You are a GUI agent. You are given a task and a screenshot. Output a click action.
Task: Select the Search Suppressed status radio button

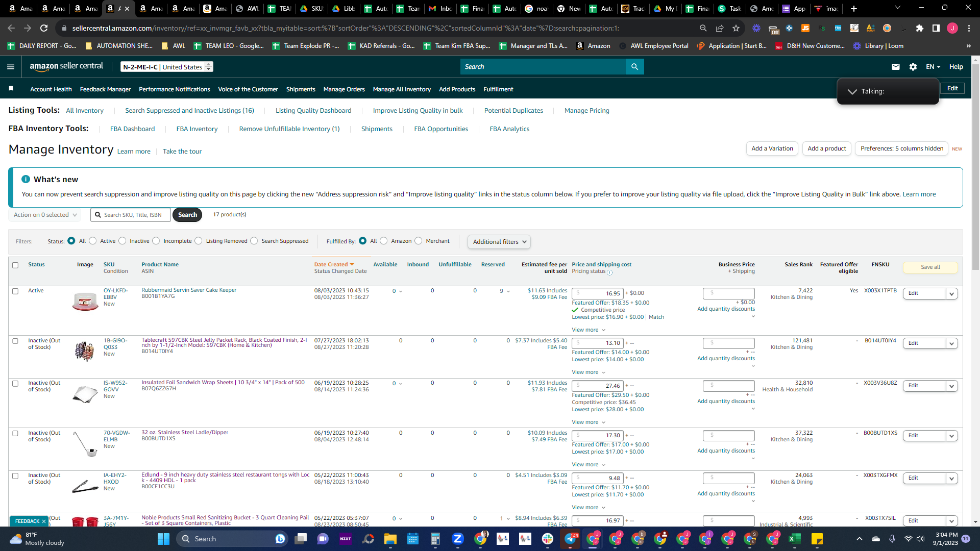254,241
